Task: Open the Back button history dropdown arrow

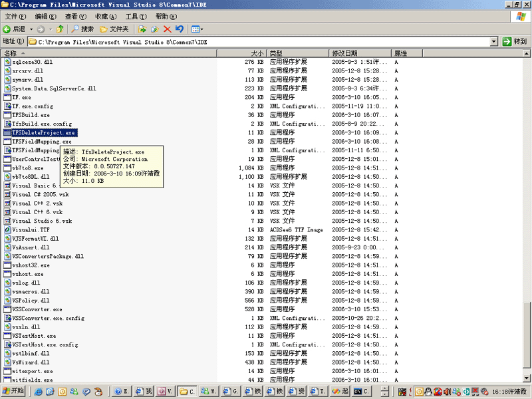Action: click(31, 29)
